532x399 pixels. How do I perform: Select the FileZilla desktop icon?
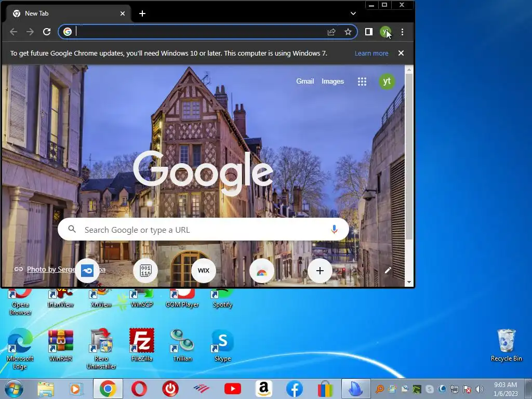click(142, 345)
